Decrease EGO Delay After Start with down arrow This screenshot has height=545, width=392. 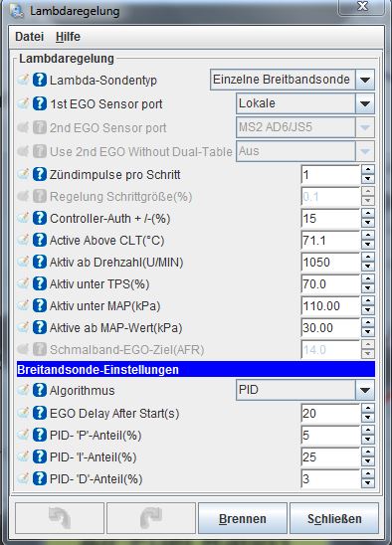368,418
